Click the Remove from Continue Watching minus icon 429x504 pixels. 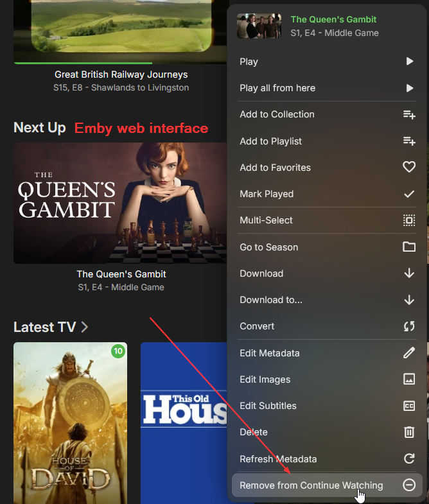pos(409,485)
